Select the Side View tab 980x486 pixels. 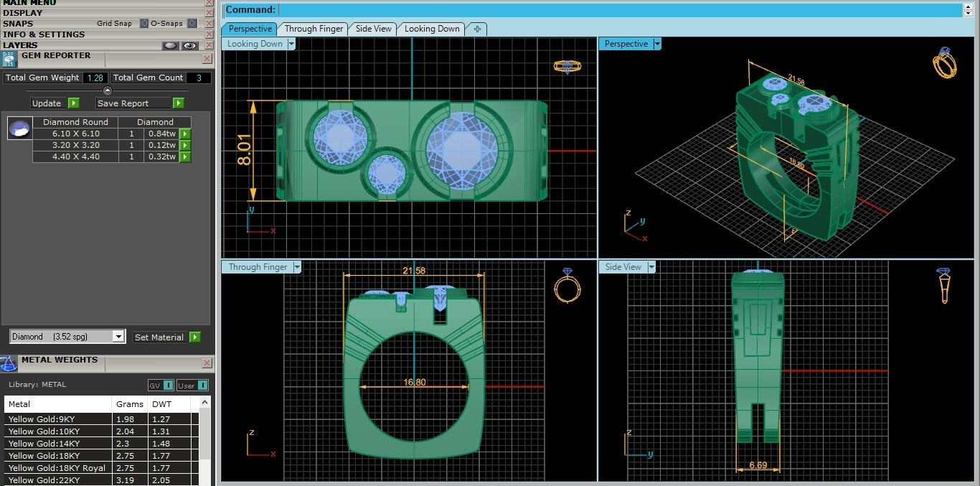[x=374, y=29]
